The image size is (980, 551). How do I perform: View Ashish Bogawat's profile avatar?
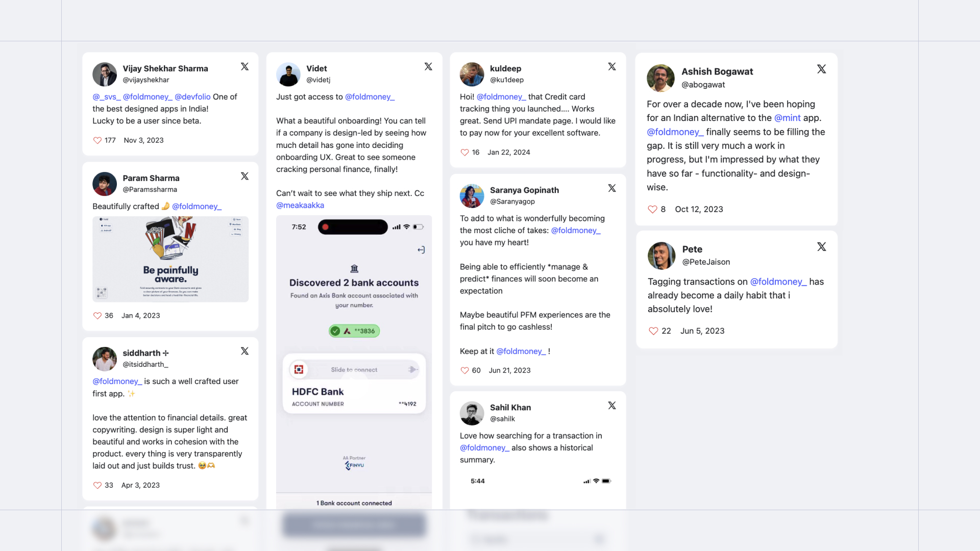point(661,78)
